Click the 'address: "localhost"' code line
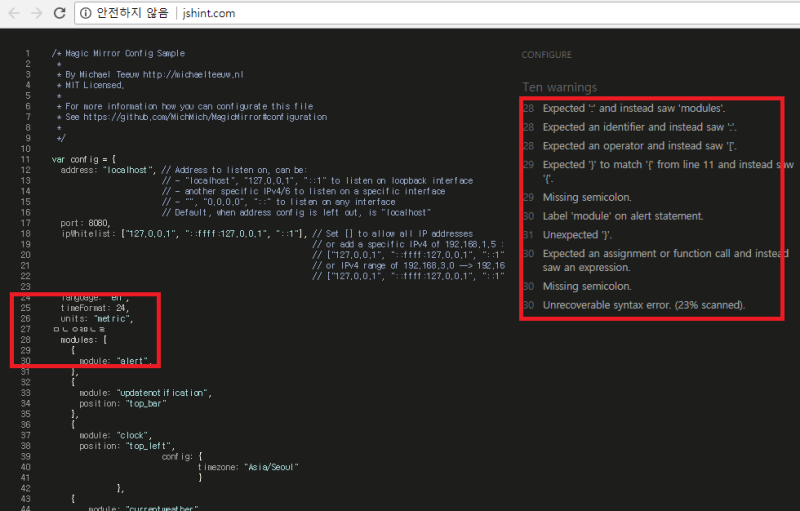 tap(108, 170)
